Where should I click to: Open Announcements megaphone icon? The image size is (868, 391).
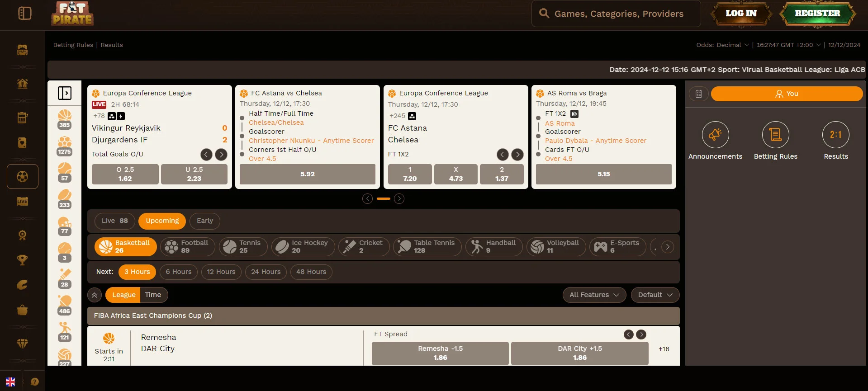click(x=715, y=135)
